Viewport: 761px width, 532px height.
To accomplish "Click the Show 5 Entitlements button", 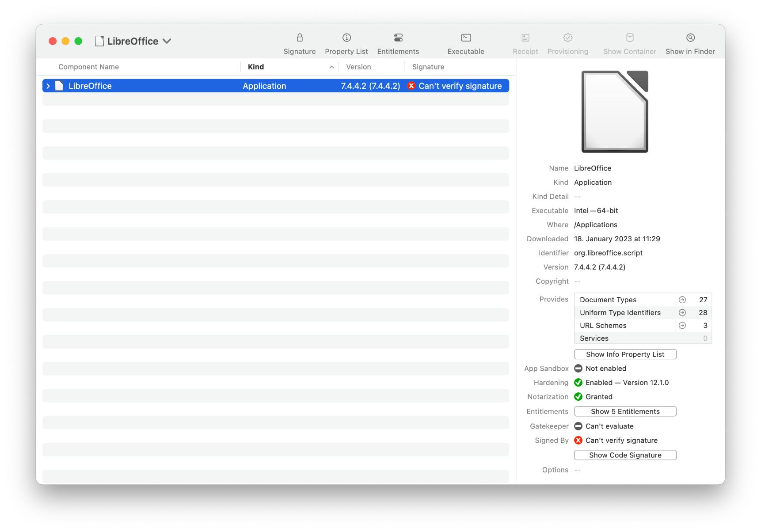I will coord(625,411).
